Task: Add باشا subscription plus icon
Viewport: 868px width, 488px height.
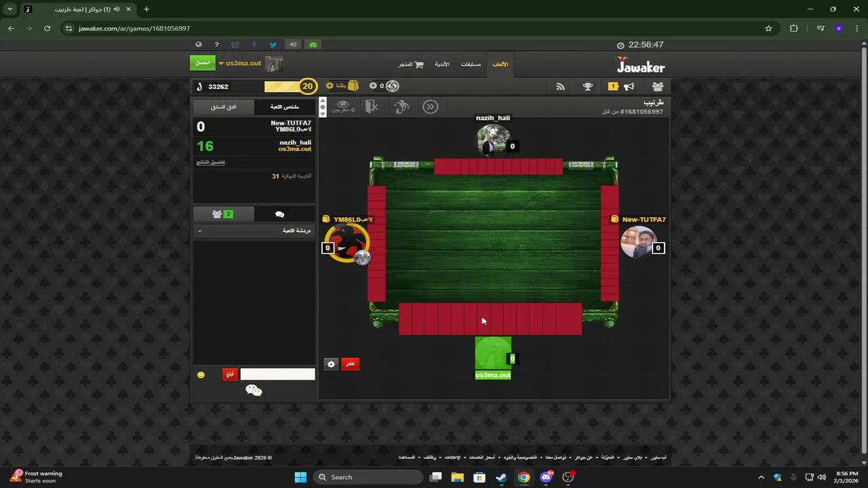Action: [330, 86]
